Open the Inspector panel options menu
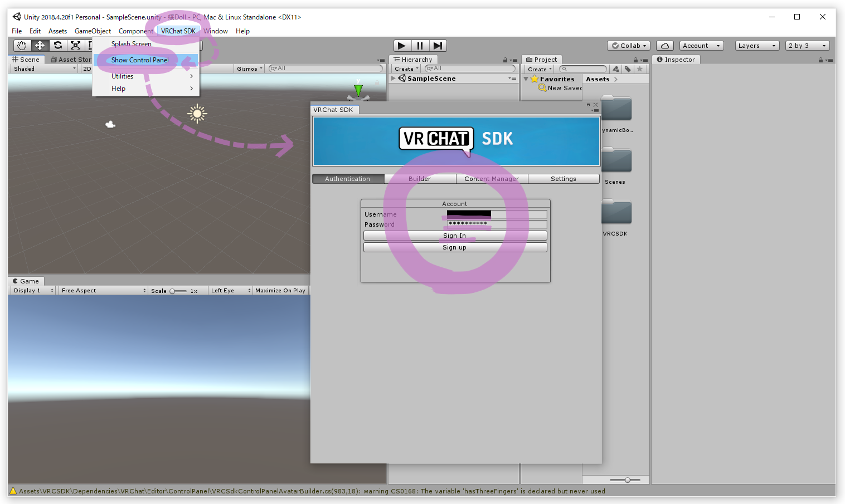Image resolution: width=845 pixels, height=504 pixels. pyautogui.click(x=829, y=60)
